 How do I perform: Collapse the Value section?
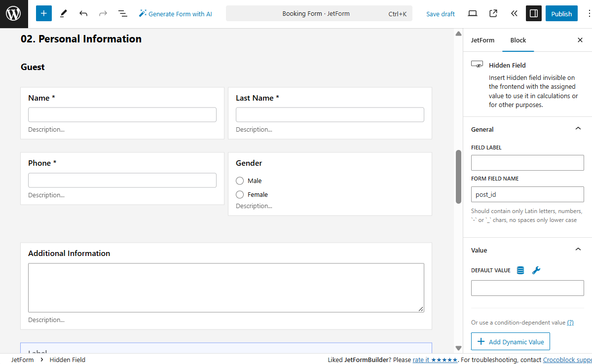tap(578, 249)
